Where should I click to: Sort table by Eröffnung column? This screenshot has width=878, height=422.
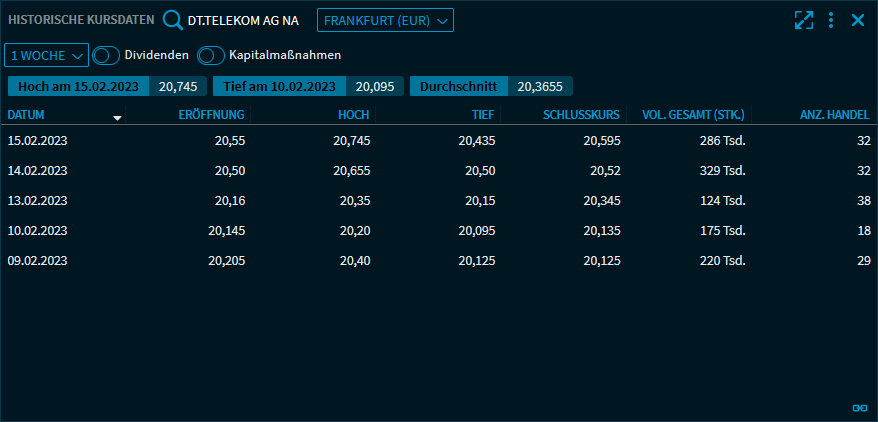(211, 115)
